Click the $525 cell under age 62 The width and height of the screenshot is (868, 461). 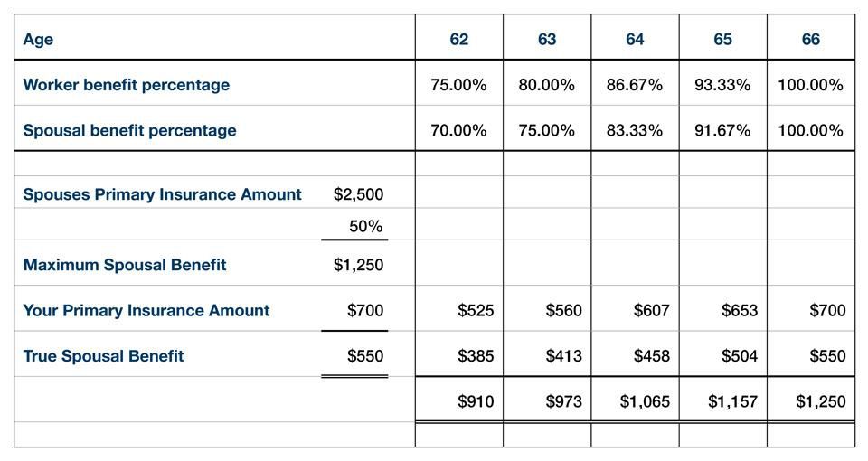tap(476, 311)
